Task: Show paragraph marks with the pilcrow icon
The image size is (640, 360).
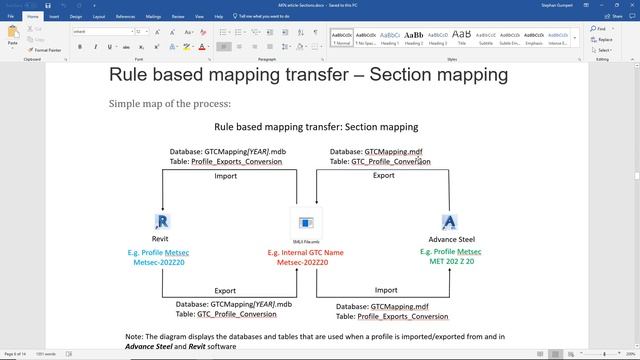Action: pos(316,32)
